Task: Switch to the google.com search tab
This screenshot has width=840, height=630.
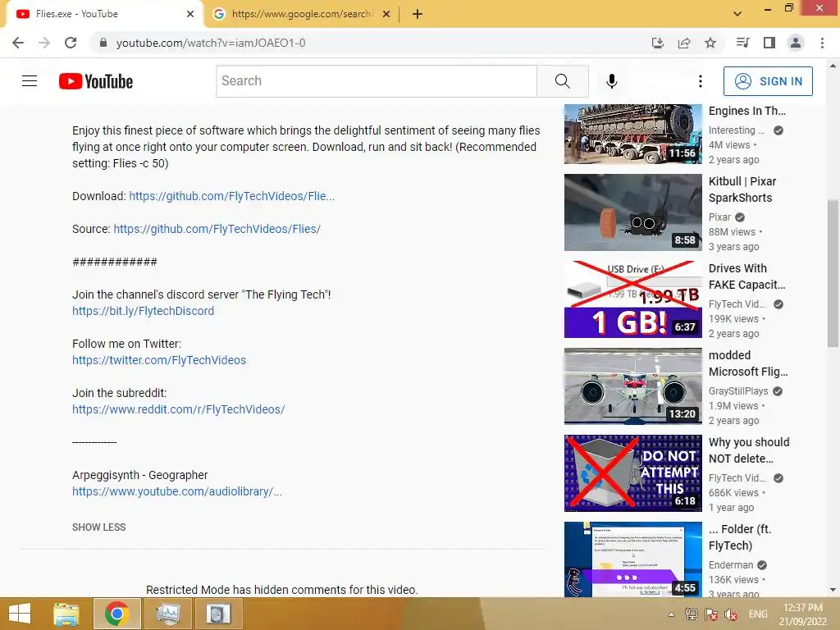Action: pyautogui.click(x=302, y=15)
